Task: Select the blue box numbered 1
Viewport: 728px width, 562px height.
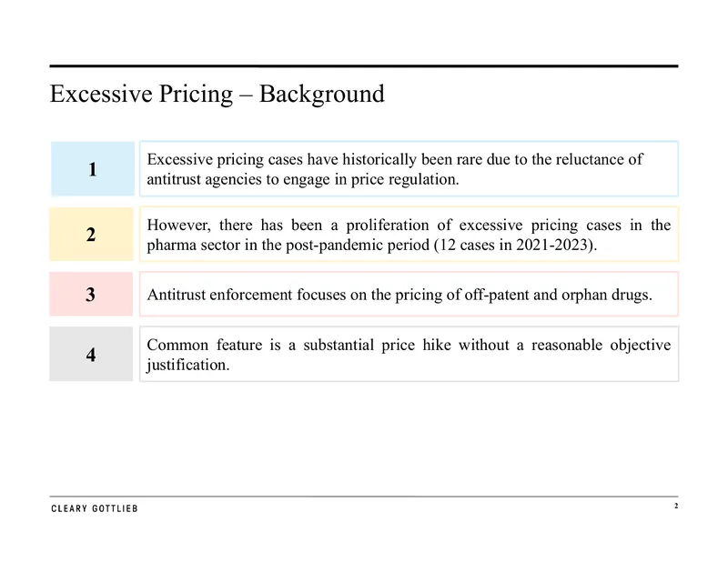Action: [93, 169]
